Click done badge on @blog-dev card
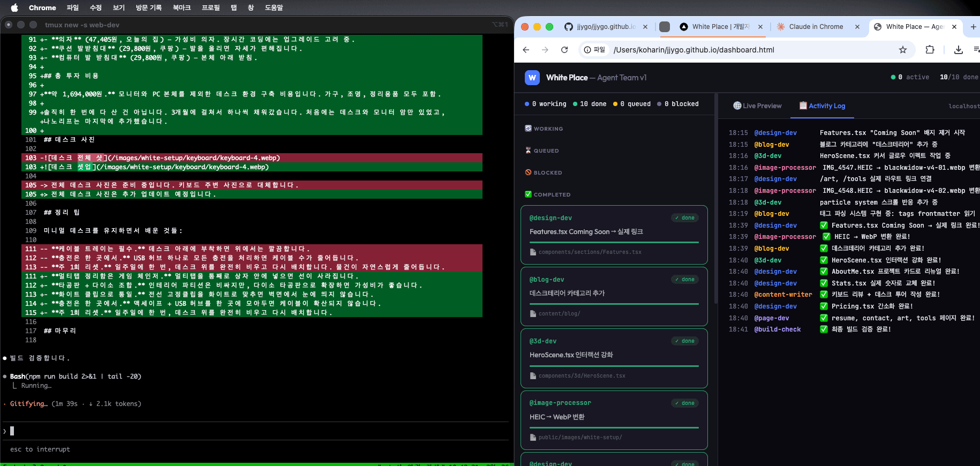 [x=685, y=280]
